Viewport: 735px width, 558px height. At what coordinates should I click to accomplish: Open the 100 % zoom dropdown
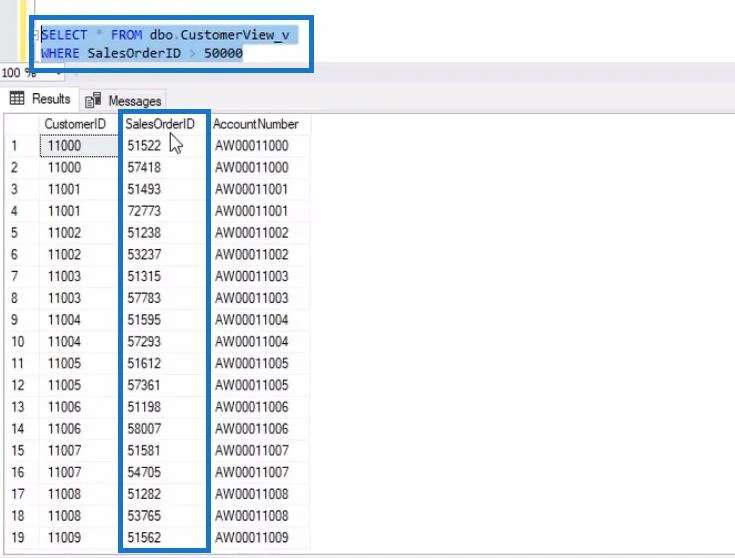click(x=59, y=73)
